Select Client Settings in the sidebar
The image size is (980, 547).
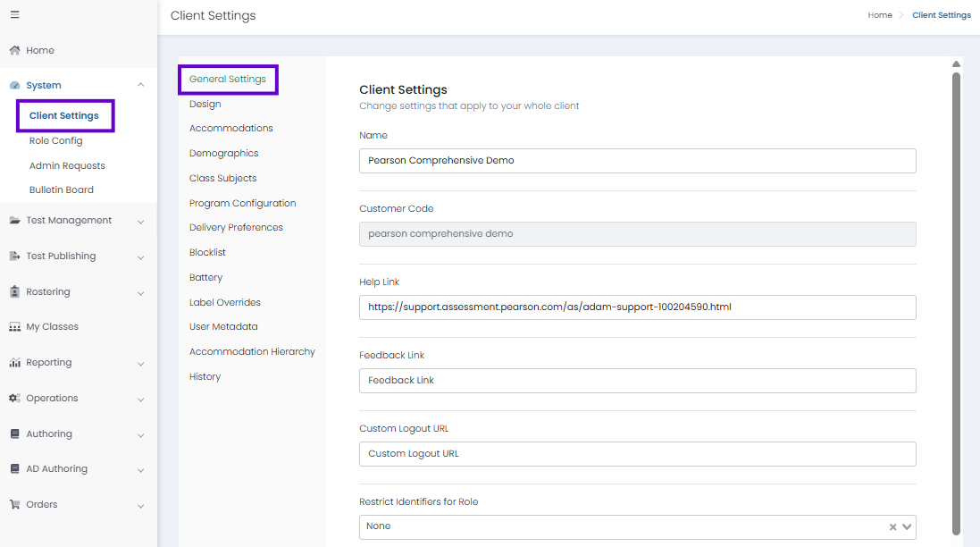[x=63, y=115]
